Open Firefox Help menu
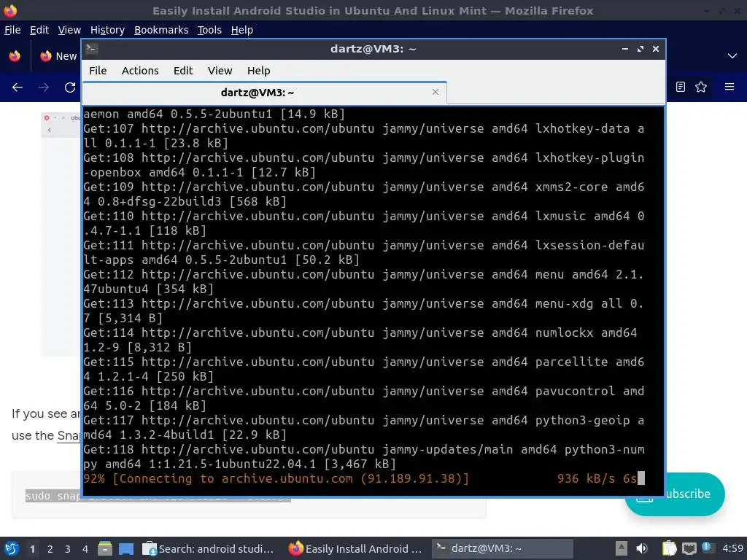Image resolution: width=747 pixels, height=560 pixels. pyautogui.click(x=242, y=30)
